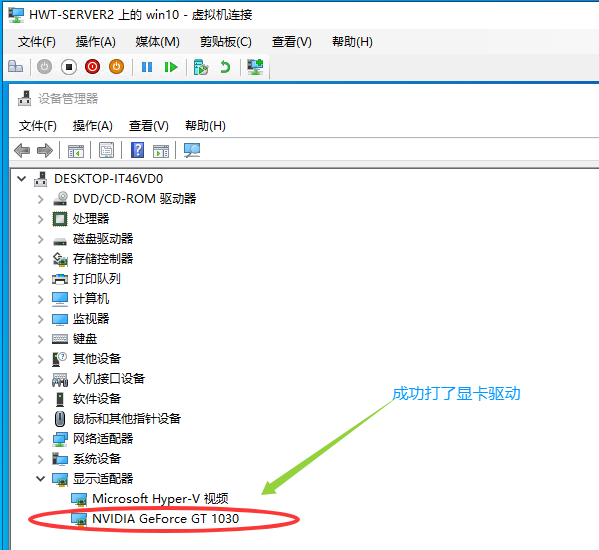
Task: Open the VM connection 操作(A) menu
Action: (x=96, y=42)
